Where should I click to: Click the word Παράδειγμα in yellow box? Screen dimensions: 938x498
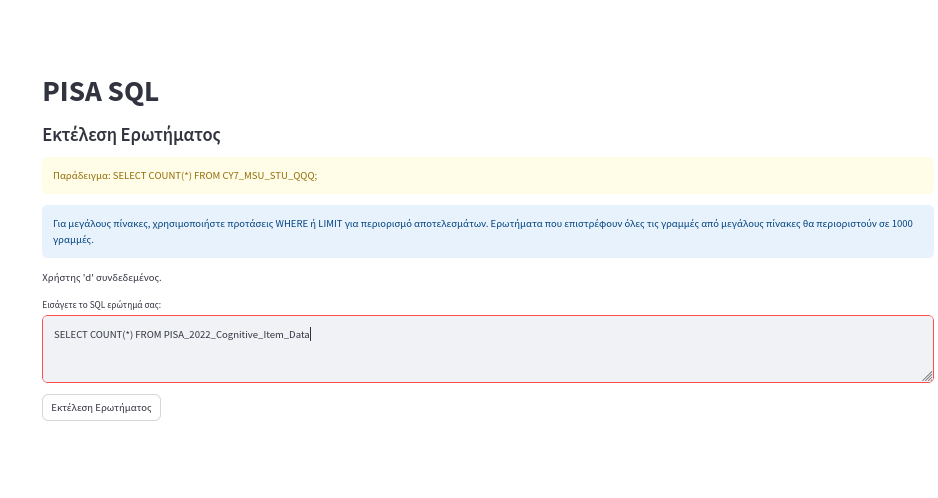(81, 176)
